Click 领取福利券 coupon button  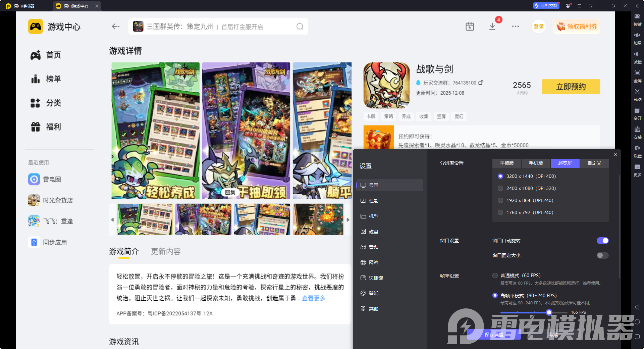[x=577, y=27]
